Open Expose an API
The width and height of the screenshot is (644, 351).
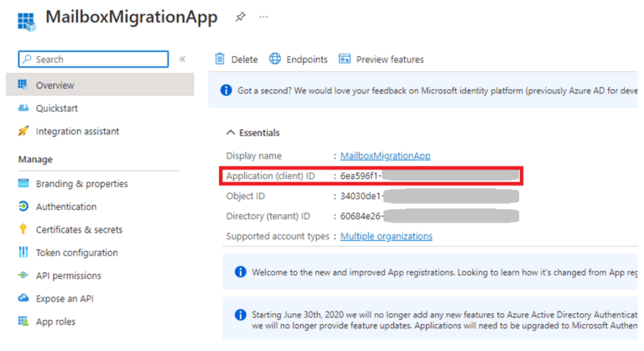(x=65, y=299)
